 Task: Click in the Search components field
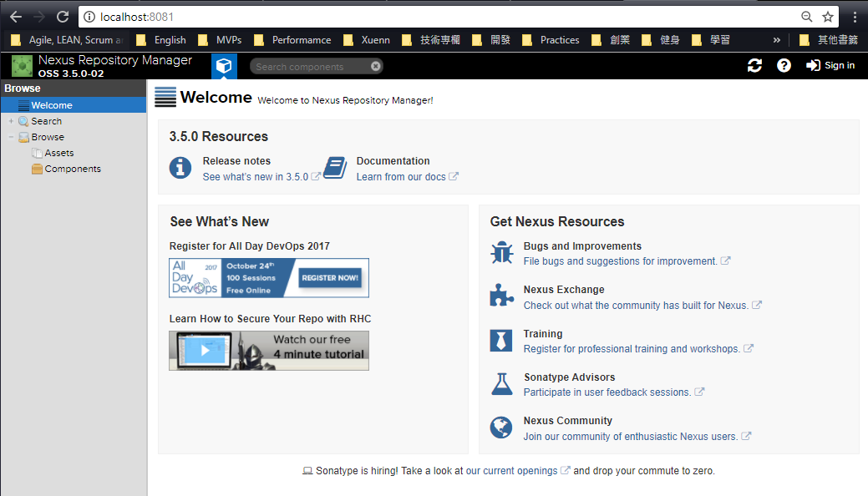(x=309, y=66)
